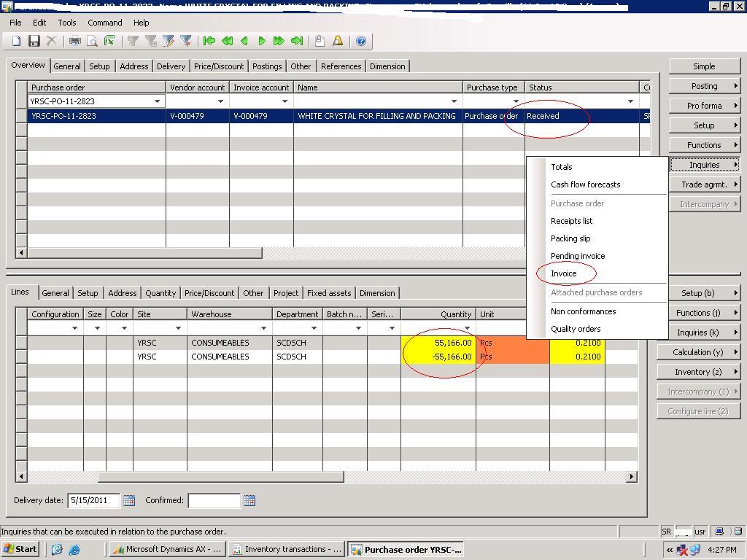Screen dimensions: 747x560
Task: Switch to the Price/Discount header tab
Action: point(219,66)
